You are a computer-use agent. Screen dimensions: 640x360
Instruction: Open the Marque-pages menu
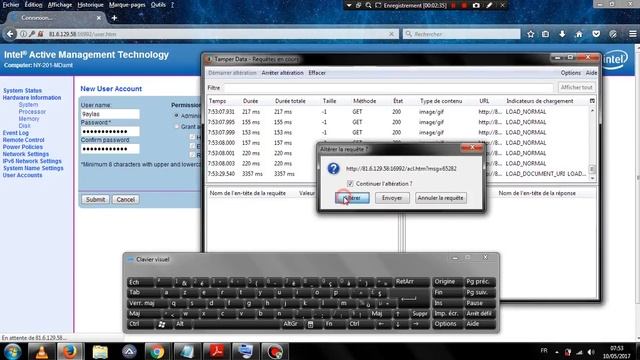127,5
